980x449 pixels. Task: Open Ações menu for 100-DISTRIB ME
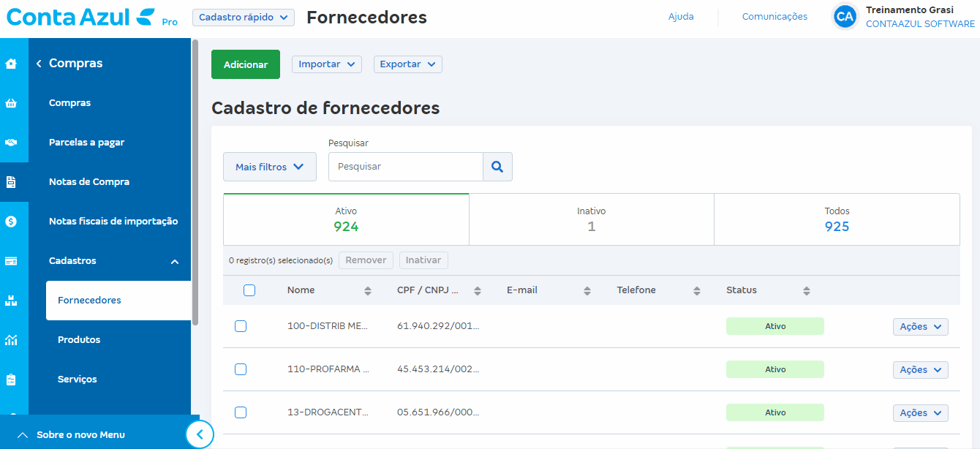[x=921, y=327]
